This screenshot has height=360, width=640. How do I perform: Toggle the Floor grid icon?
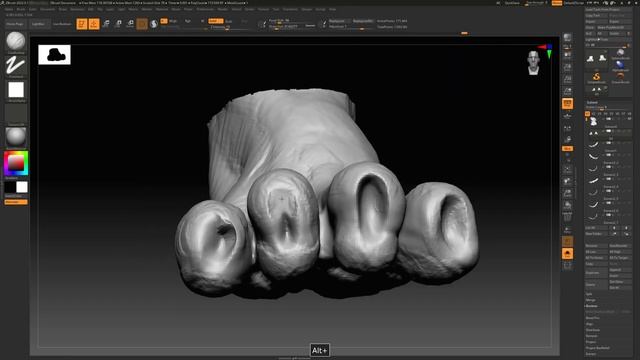click(567, 116)
